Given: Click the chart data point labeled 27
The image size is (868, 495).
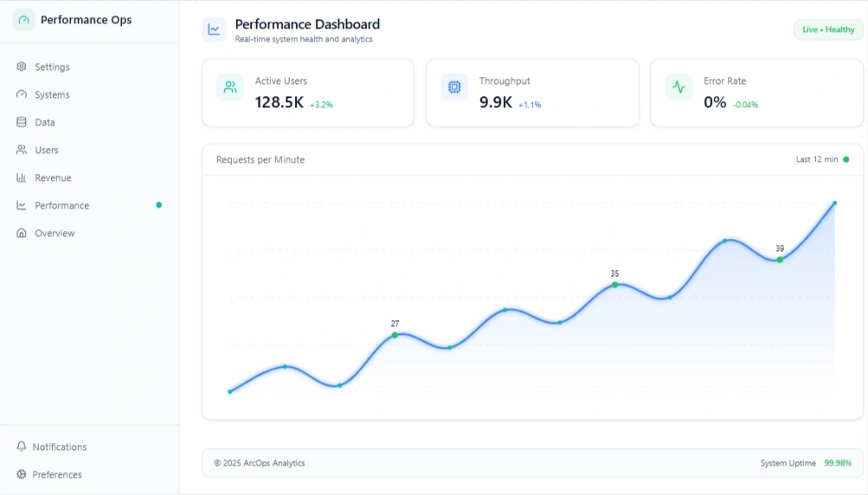Looking at the screenshot, I should point(395,335).
